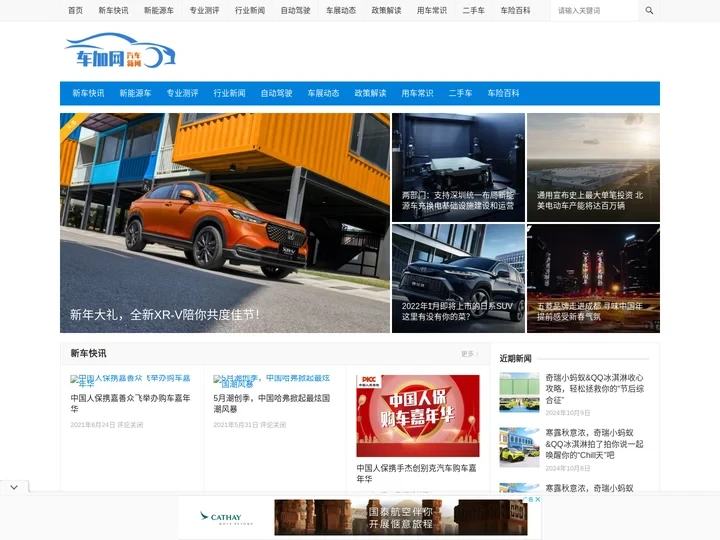The image size is (720, 540).
Task: Collapse the bottom ad with chevron
Action: [14, 487]
